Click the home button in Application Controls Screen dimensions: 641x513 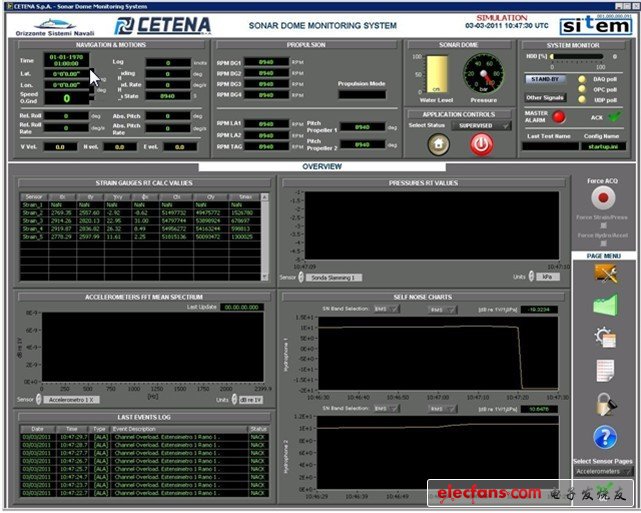click(438, 143)
